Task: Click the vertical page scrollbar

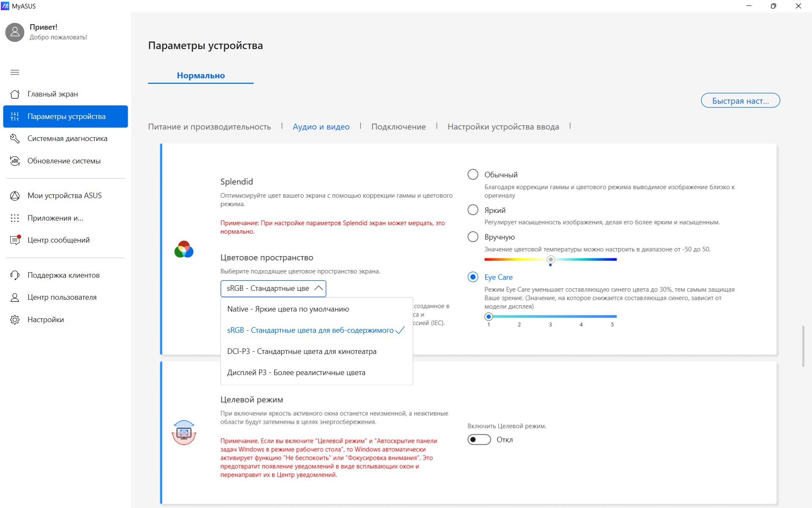Action: [x=803, y=346]
